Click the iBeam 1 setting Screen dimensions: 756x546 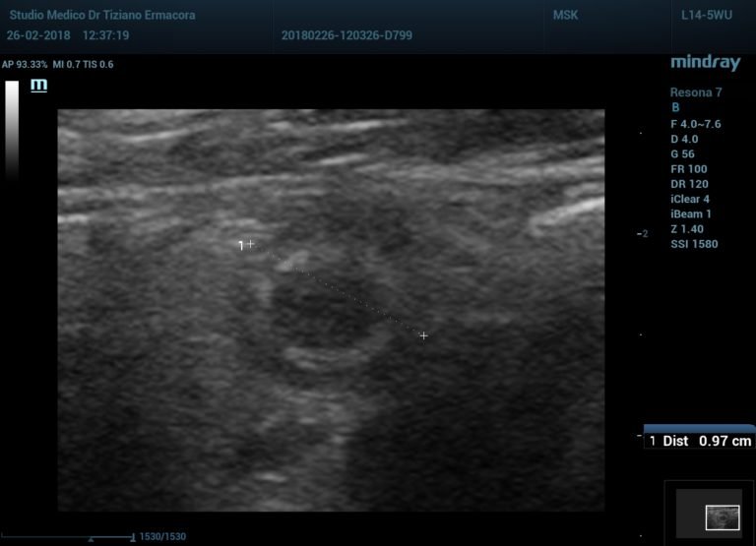690,213
